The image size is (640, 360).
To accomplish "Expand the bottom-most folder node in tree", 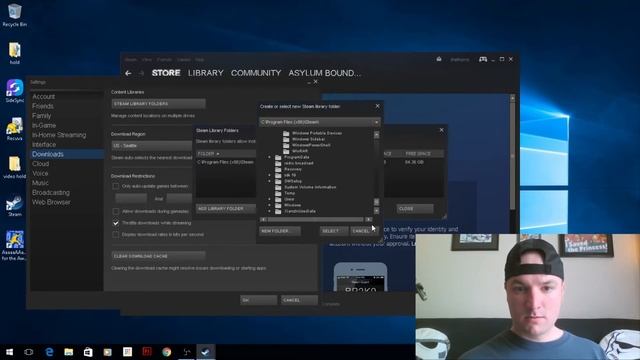I will (269, 211).
